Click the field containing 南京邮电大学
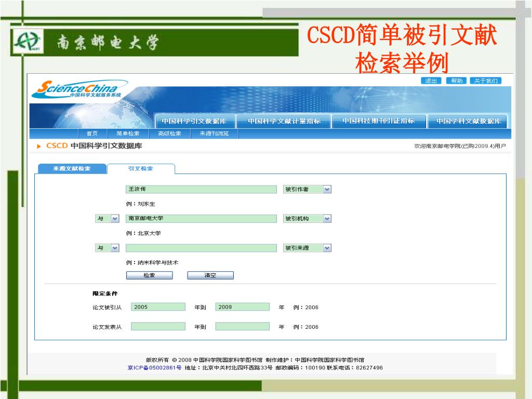Image resolution: width=532 pixels, height=399 pixels. click(x=201, y=219)
